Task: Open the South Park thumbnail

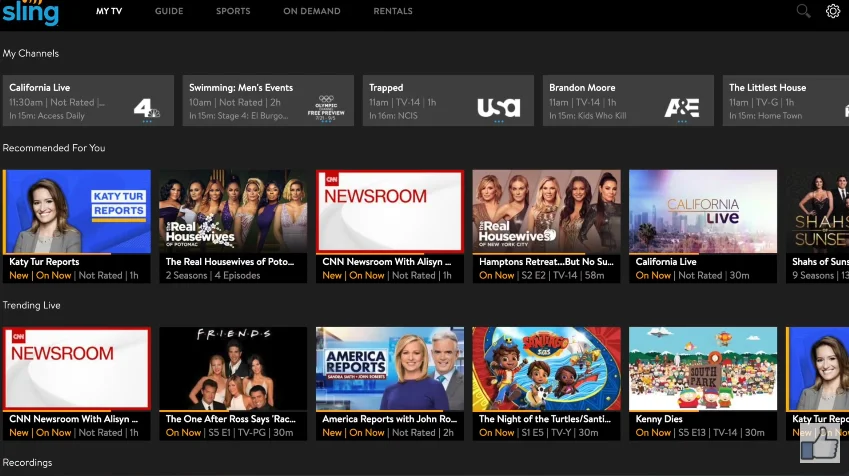Action: pos(703,368)
